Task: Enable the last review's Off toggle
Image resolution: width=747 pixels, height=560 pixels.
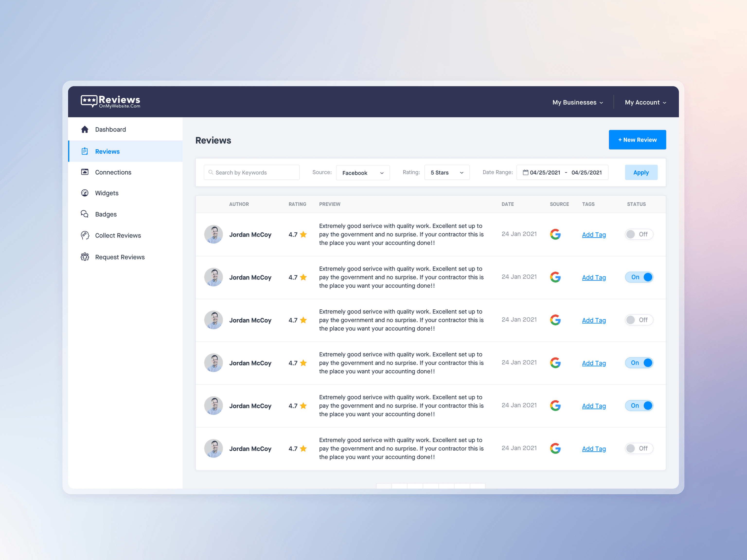Action: point(639,448)
